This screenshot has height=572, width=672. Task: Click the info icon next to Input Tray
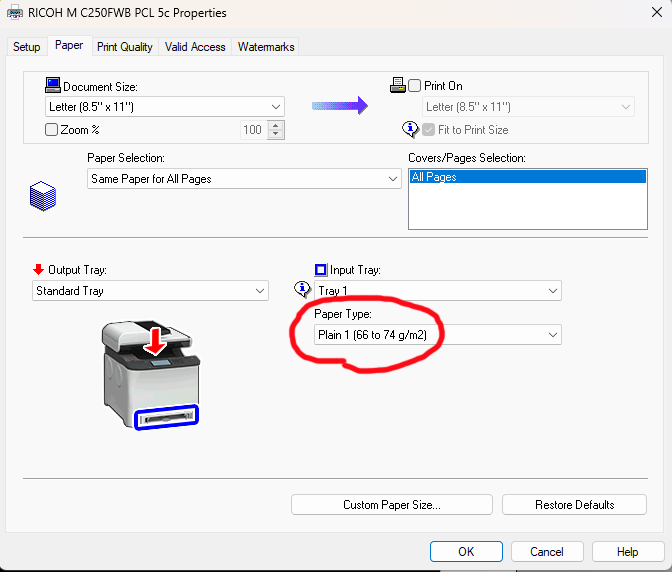tap(301, 290)
